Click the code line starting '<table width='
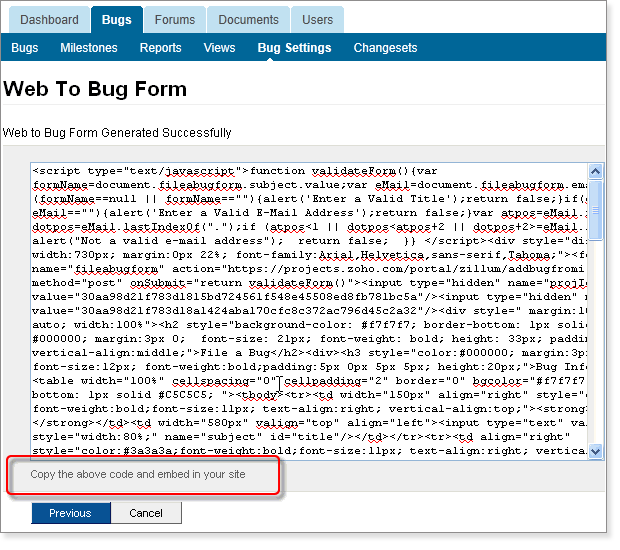620x550 pixels. [308, 381]
